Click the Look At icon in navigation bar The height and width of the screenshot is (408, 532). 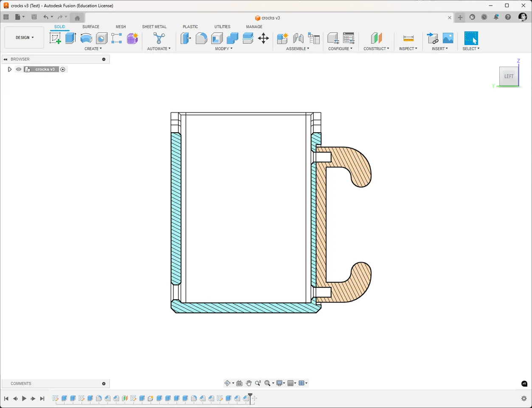click(239, 383)
